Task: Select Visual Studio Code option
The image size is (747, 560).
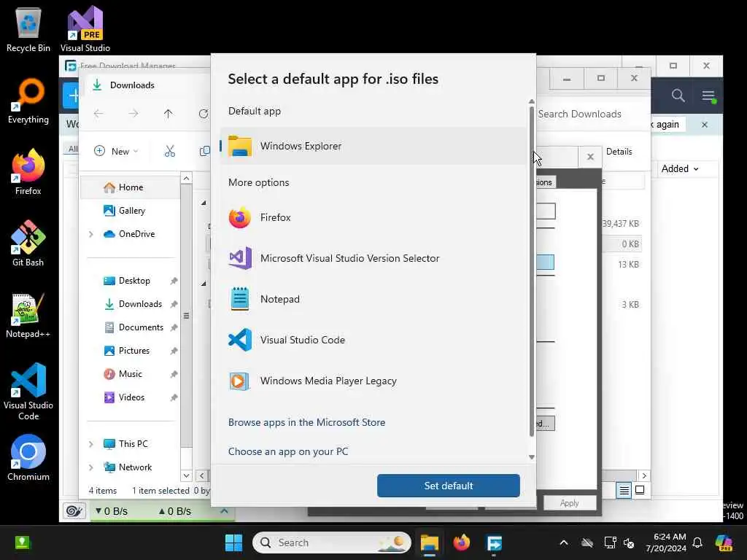Action: (373, 340)
